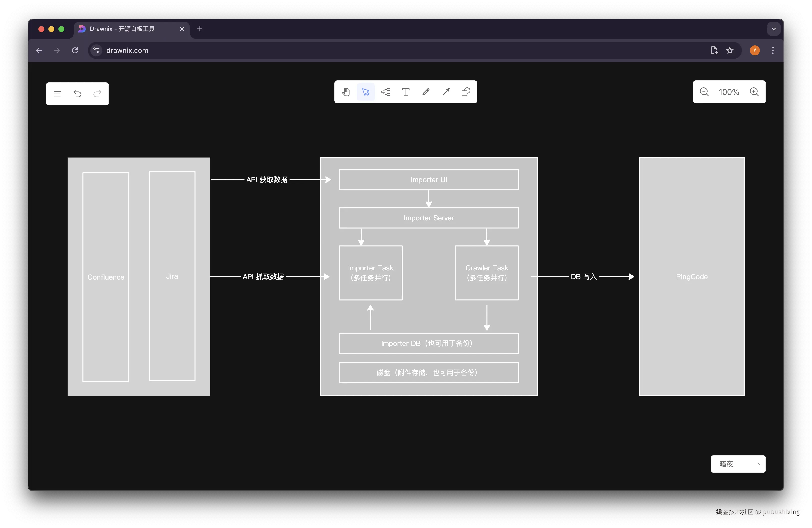This screenshot has height=528, width=812.
Task: Open a new browser tab
Action: [200, 29]
